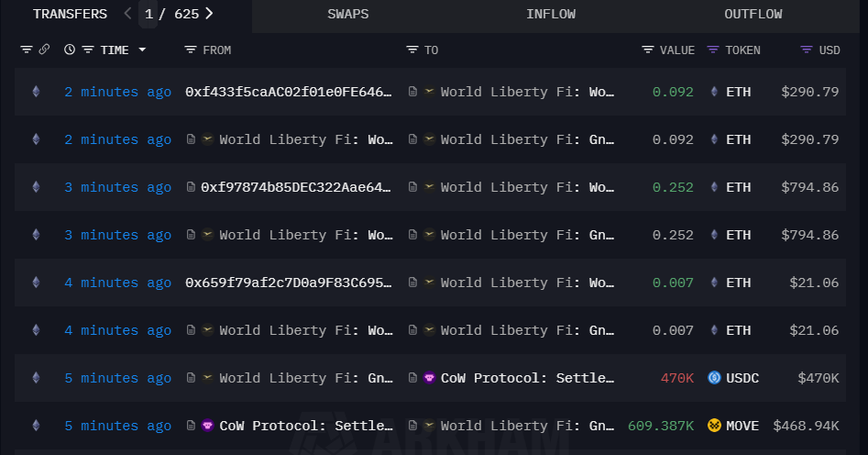This screenshot has width=868, height=455.
Task: Open the TOKEN column filter
Action: pos(713,50)
